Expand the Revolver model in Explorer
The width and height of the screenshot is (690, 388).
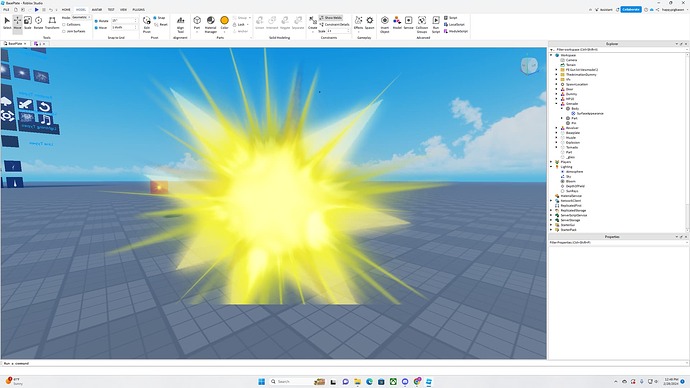(x=557, y=128)
